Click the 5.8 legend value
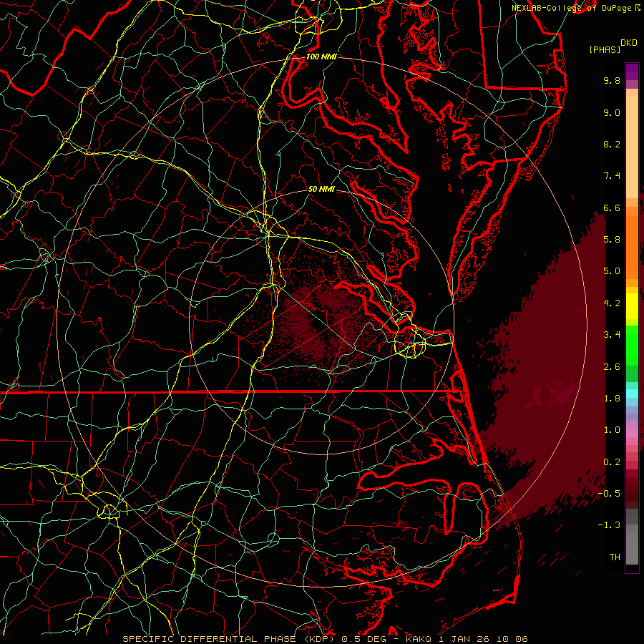The image size is (644, 644). (612, 240)
